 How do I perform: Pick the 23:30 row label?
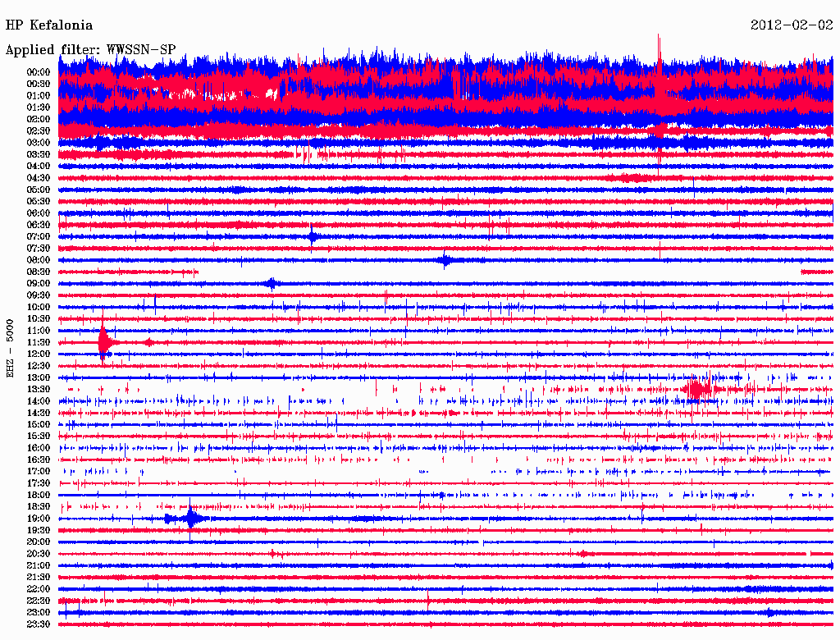point(38,624)
